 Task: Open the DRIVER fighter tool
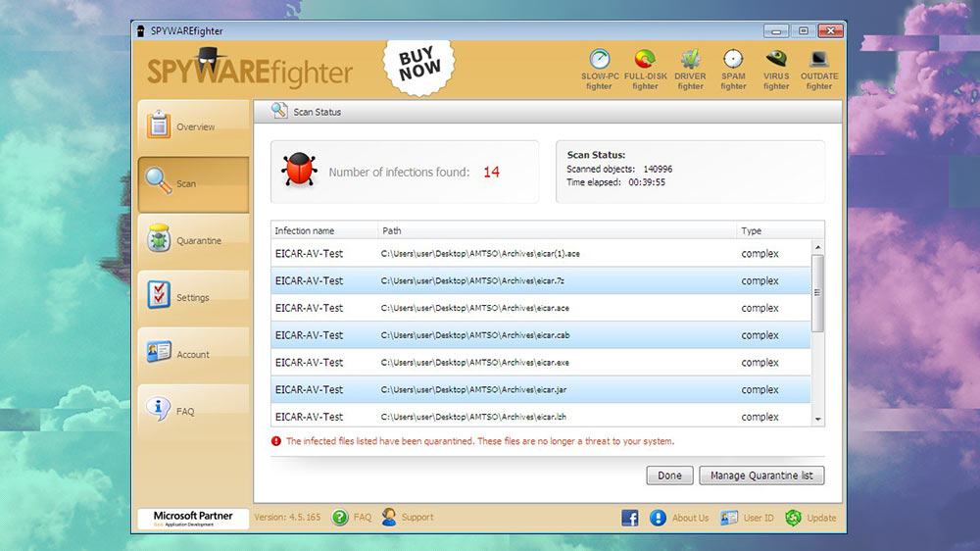(x=690, y=69)
